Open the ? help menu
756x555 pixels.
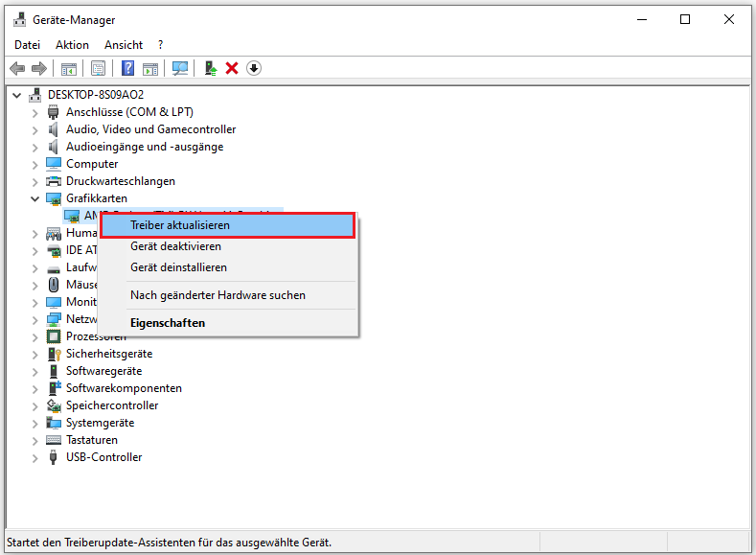coord(161,45)
